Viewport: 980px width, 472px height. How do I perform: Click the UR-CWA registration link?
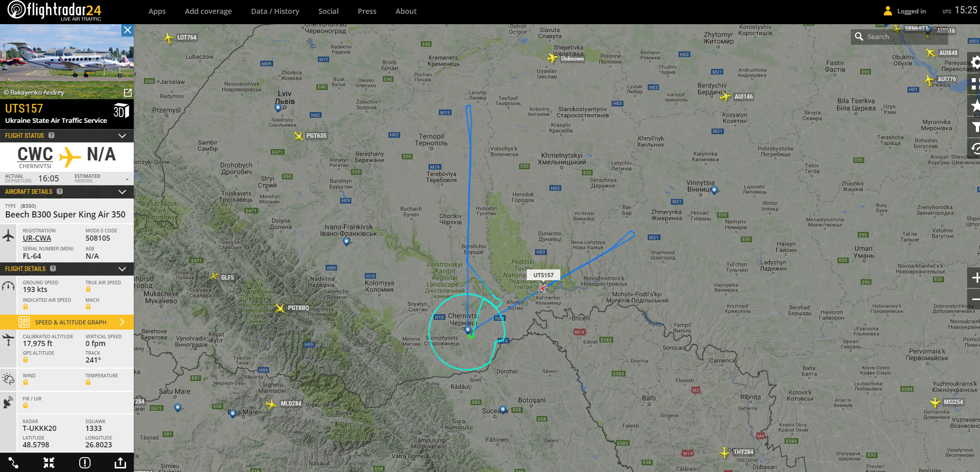37,238
